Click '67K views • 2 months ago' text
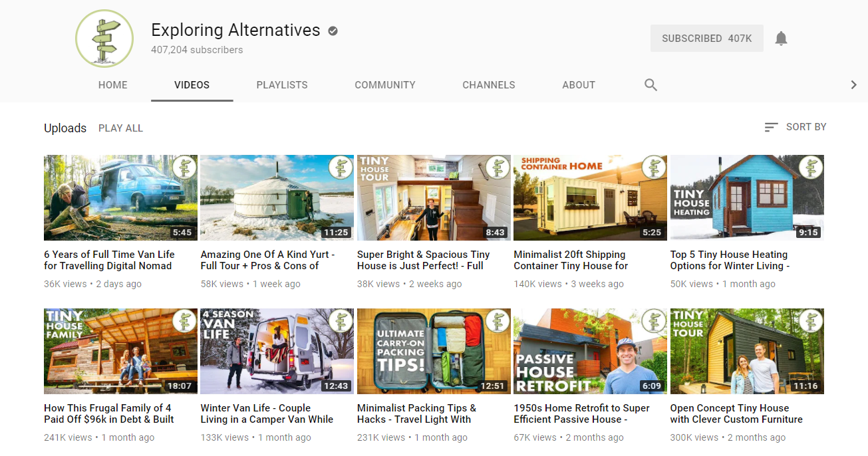 tap(569, 437)
